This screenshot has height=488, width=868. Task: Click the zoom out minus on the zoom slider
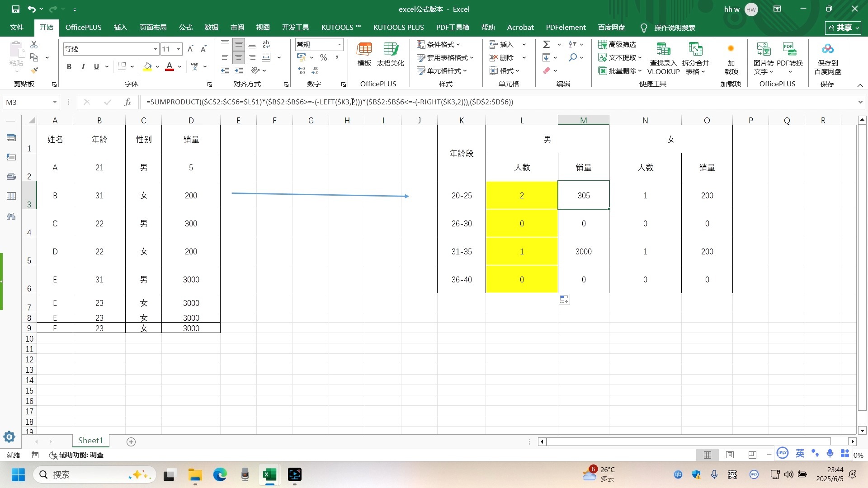[769, 455]
